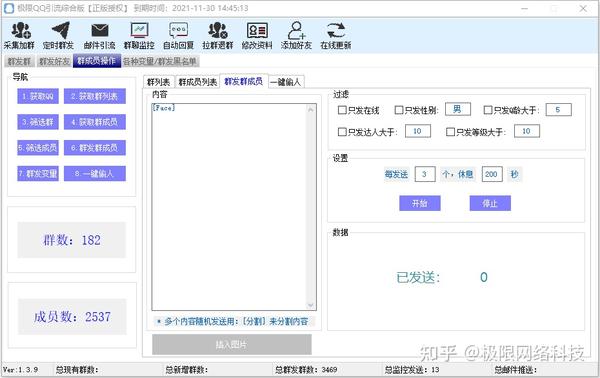Open the 采集加群 toolbar icon
The width and height of the screenshot is (600, 378).
click(x=20, y=36)
